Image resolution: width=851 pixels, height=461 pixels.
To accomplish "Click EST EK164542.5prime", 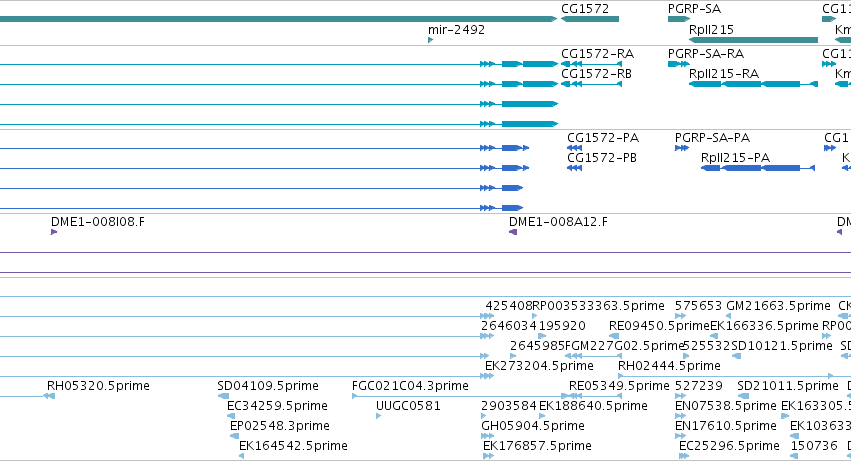I will (293, 446).
